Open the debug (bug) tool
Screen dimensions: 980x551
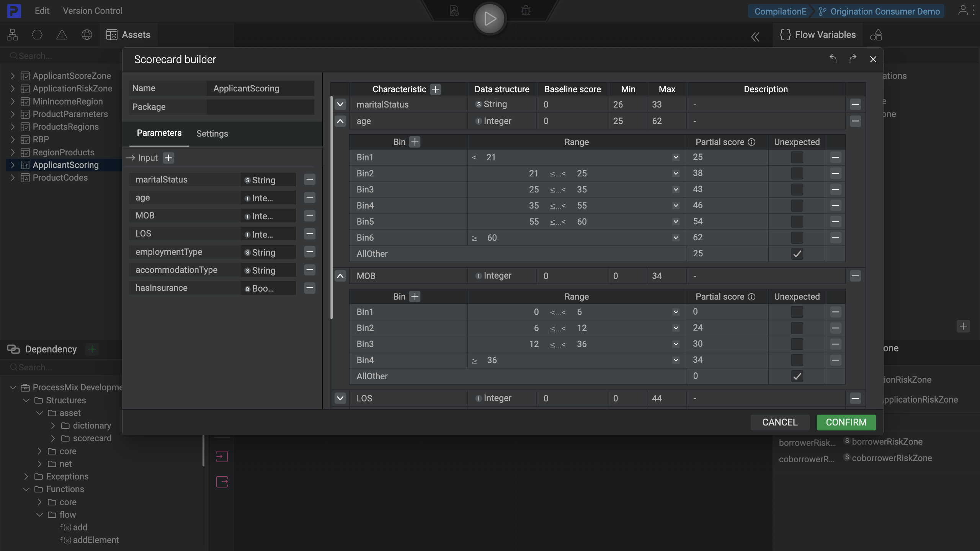525,11
